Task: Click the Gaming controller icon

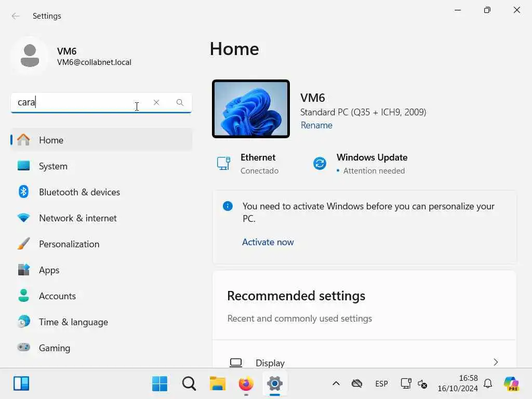Action: click(x=23, y=348)
